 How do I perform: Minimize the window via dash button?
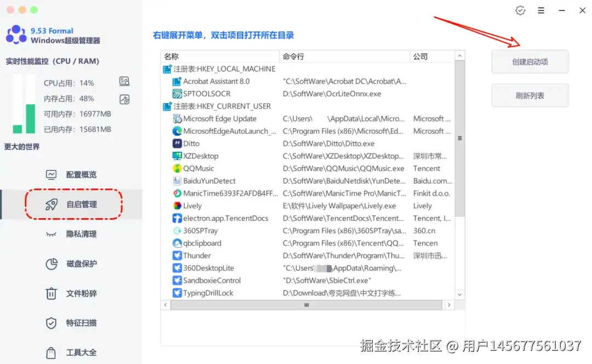pos(562,10)
